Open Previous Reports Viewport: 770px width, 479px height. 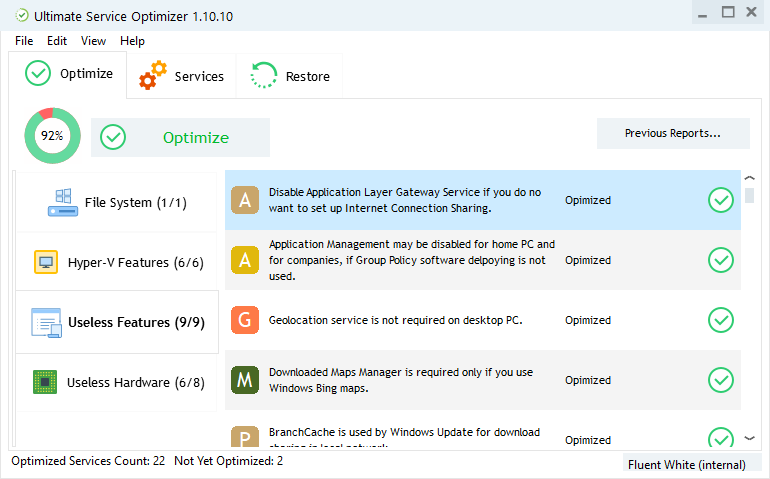pyautogui.click(x=672, y=133)
